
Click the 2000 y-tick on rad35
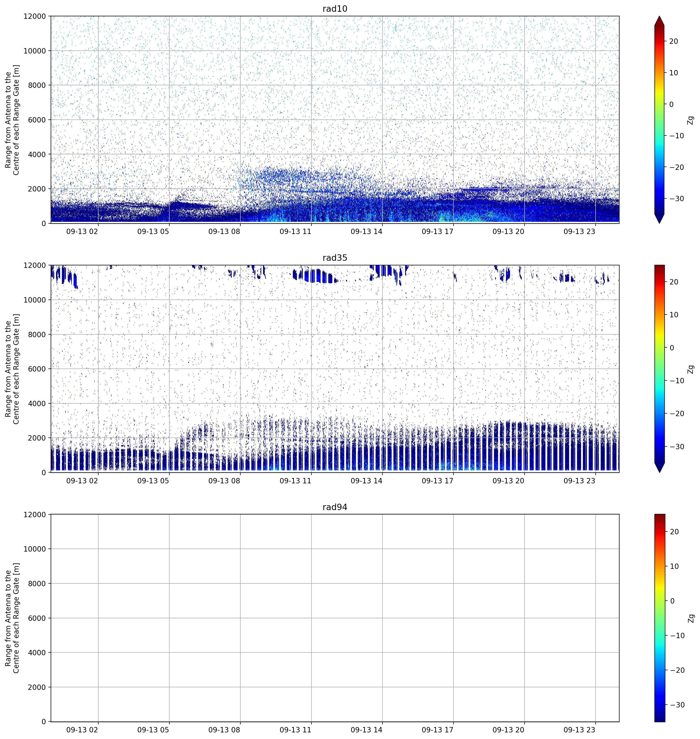[37, 438]
